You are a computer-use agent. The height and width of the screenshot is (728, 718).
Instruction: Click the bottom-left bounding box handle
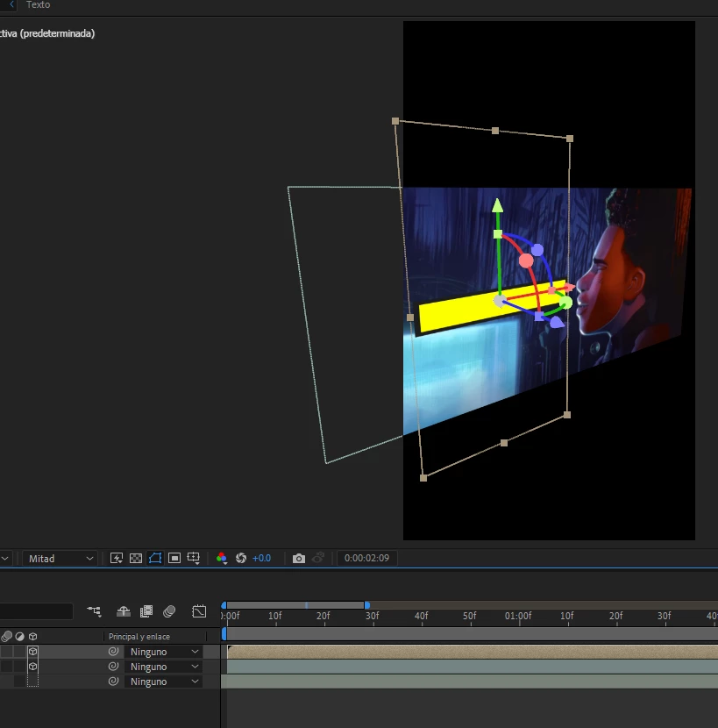point(423,478)
